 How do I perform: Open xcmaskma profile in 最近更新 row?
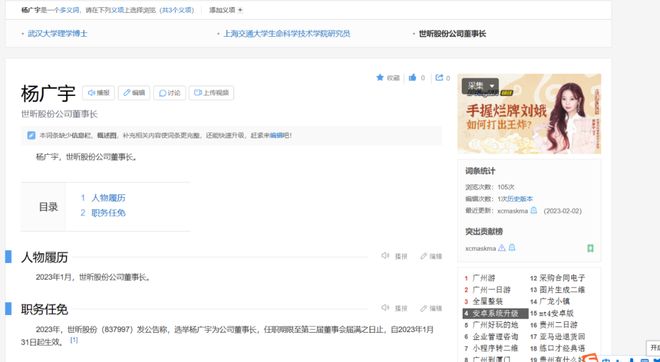tap(512, 211)
